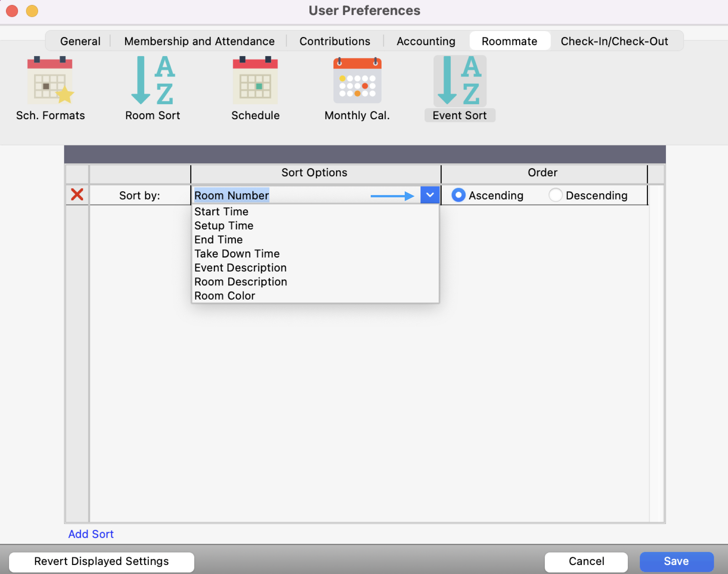Choose Start Time from dropdown list
This screenshot has width=728, height=574.
point(221,212)
